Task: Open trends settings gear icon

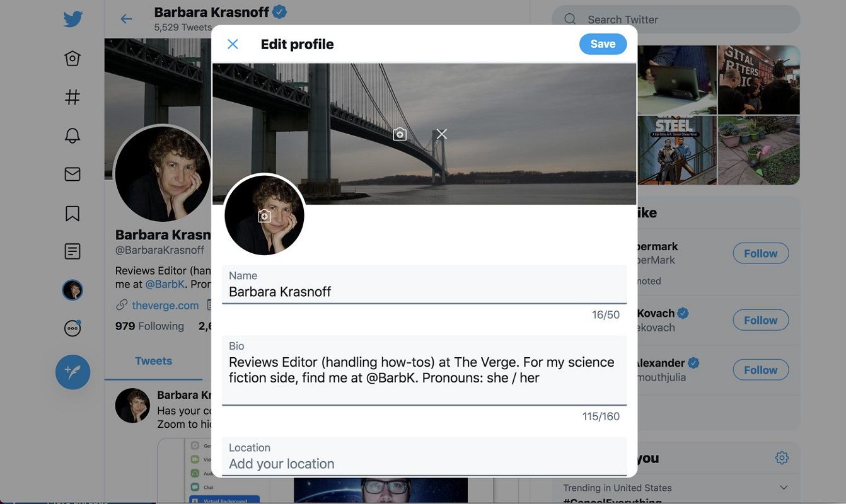Action: (x=782, y=458)
